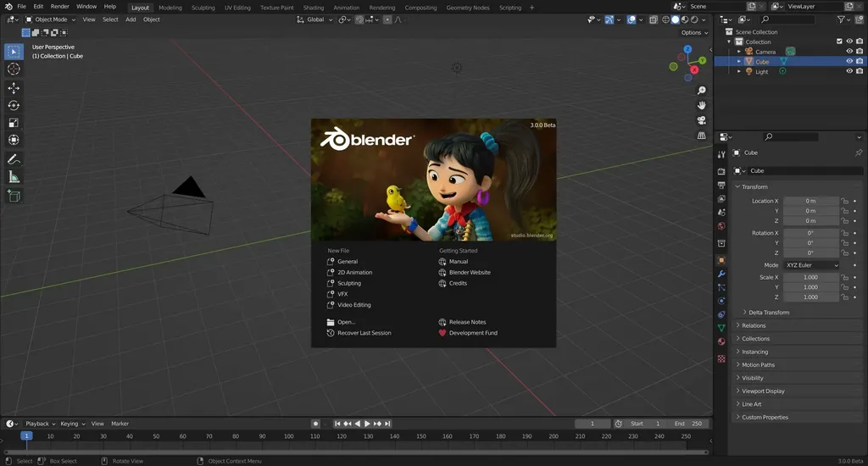Click the outliner filter funnel icon

pyautogui.click(x=841, y=19)
